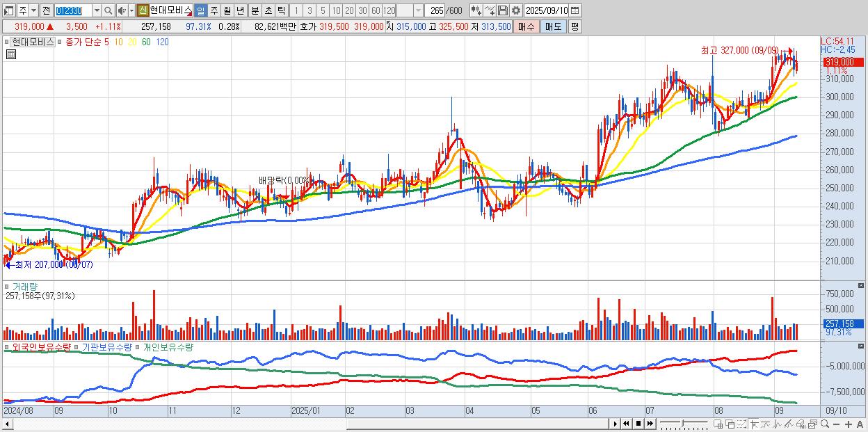
Task: Click the blue 120 moving average legend
Action: tap(162, 42)
